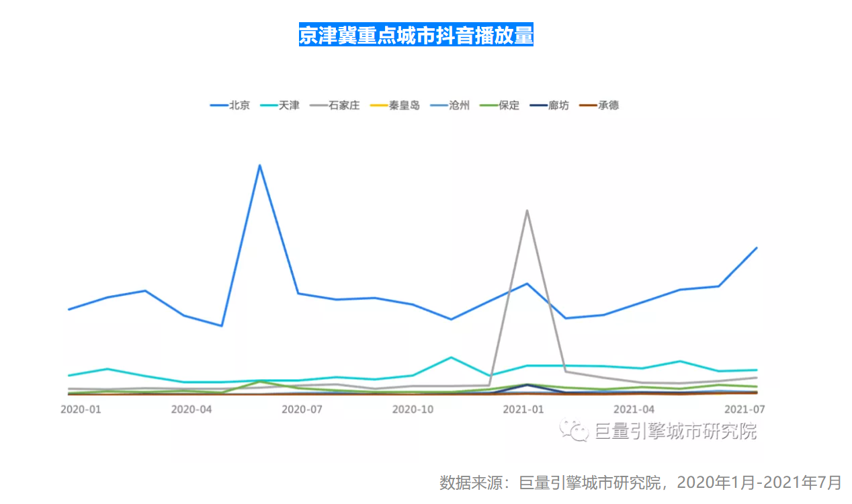Toggle the 廊坊 legend entry
The width and height of the screenshot is (852, 504).
[x=548, y=106]
